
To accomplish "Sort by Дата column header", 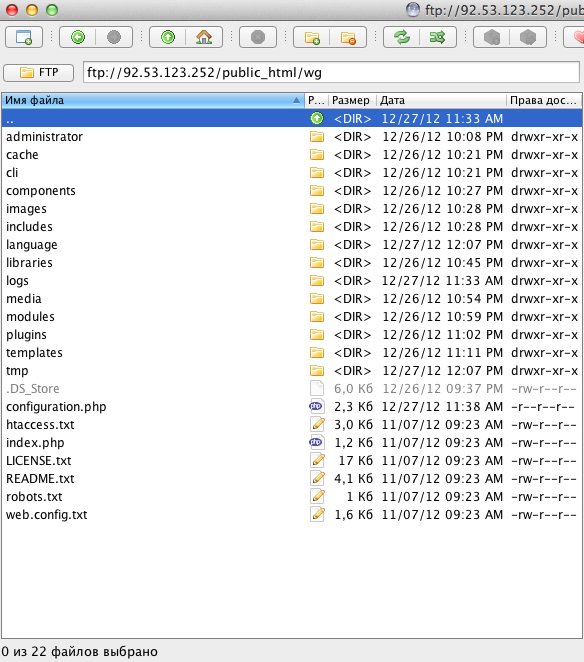I will (441, 100).
